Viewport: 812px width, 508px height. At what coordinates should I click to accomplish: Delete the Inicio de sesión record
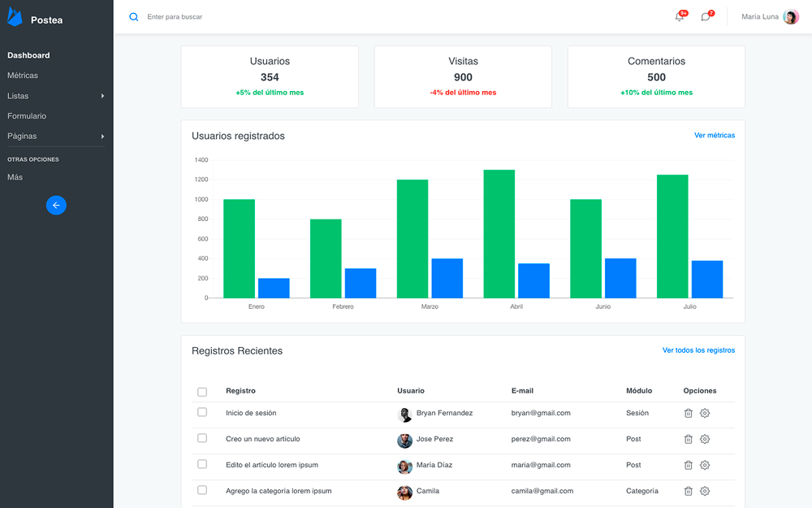coord(688,413)
